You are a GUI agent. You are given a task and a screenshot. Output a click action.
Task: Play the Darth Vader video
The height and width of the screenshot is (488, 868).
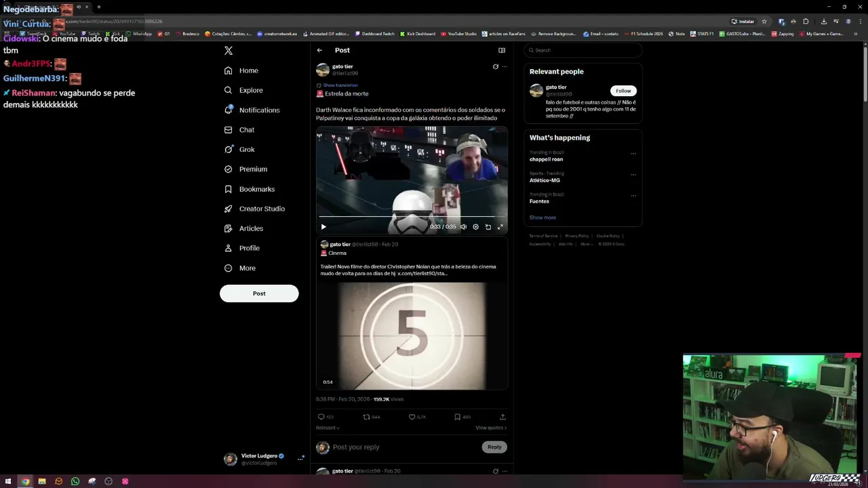point(323,227)
